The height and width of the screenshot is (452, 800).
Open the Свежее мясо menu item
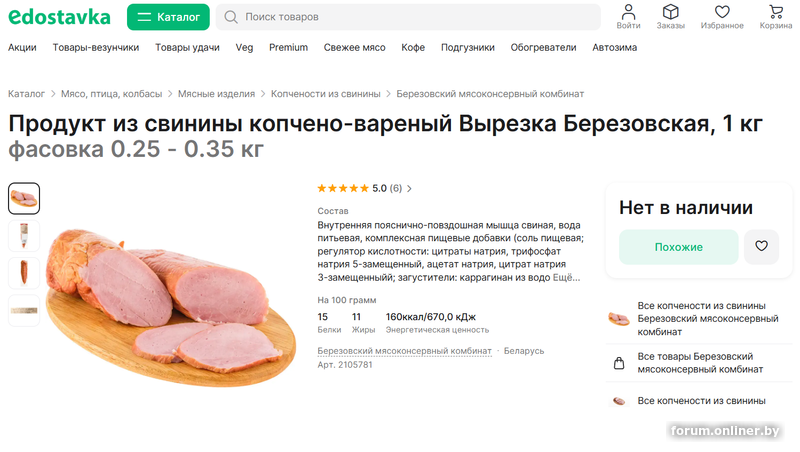point(354,47)
